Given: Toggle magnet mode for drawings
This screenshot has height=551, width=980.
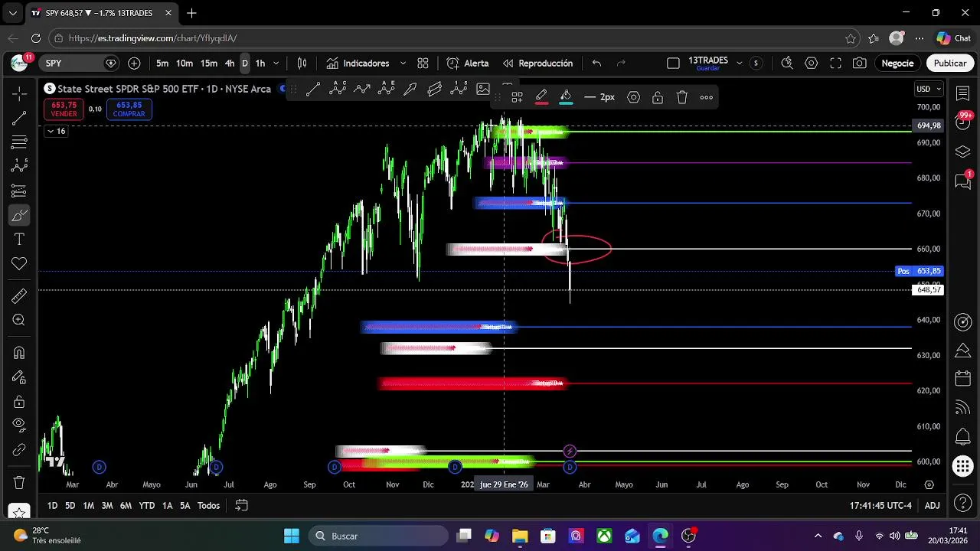Looking at the screenshot, I should point(19,353).
